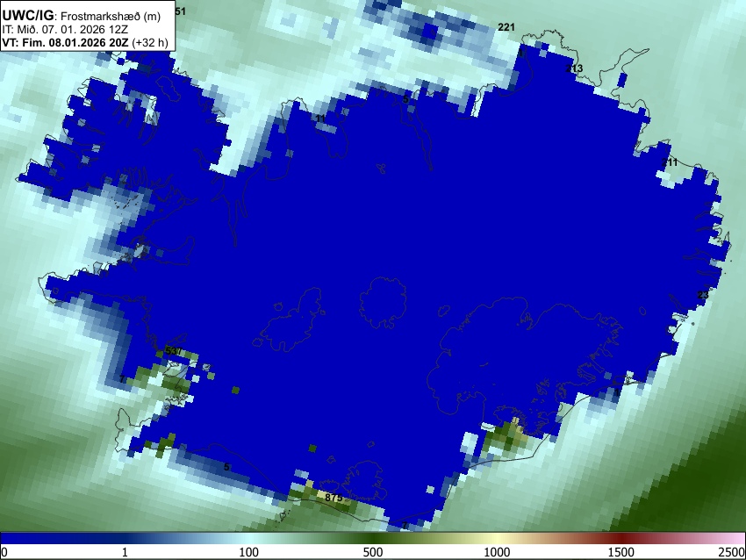Pick the "213" value label on map
Image resolution: width=746 pixels, height=560 pixels.
[574, 68]
